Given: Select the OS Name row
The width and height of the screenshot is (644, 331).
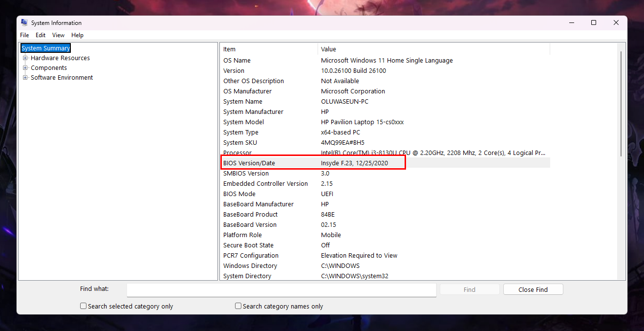Looking at the screenshot, I should [313, 60].
